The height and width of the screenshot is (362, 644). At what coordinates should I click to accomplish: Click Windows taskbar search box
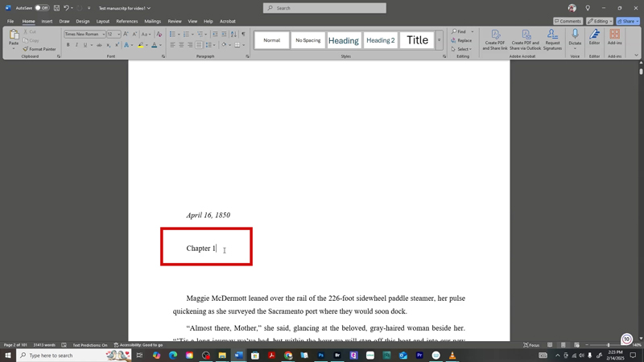74,355
